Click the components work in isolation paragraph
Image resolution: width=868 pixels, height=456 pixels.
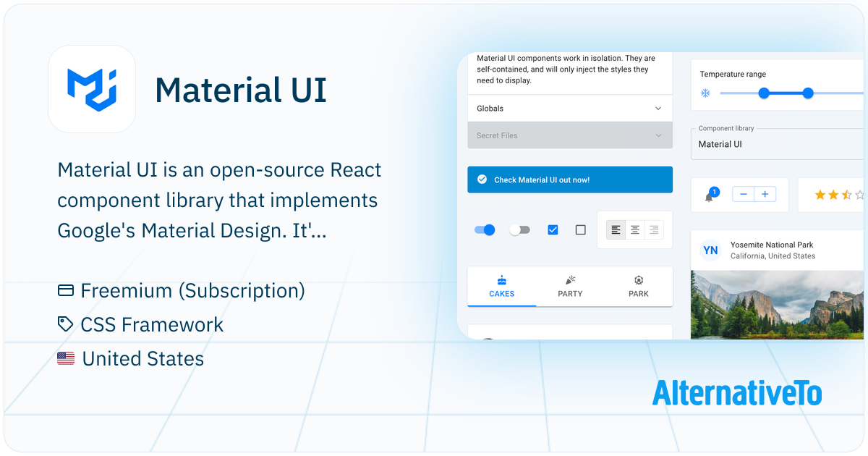tap(566, 69)
